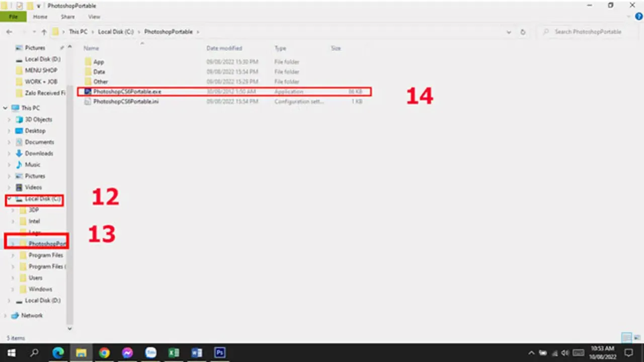Viewport: 644px width, 362px height.
Task: Open the recent locations dropdown arrow
Action: 35,32
